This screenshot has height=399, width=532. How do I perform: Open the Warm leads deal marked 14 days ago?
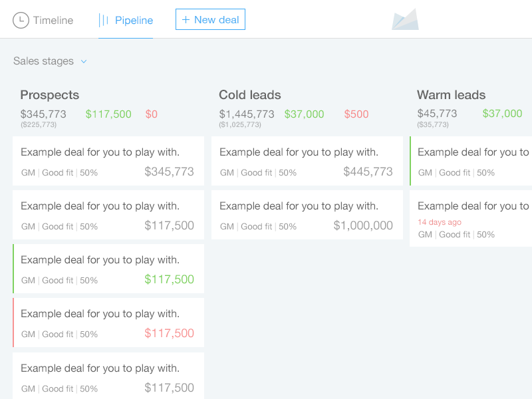click(471, 218)
